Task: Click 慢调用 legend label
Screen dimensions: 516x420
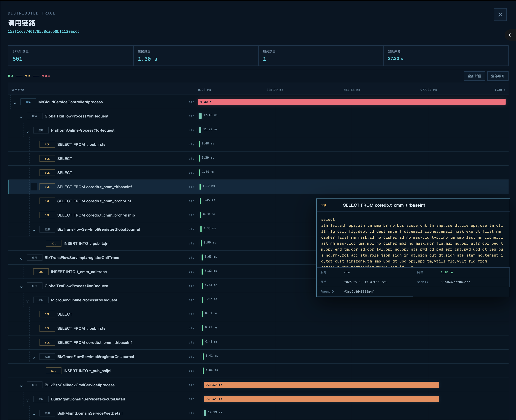Action: [46, 76]
